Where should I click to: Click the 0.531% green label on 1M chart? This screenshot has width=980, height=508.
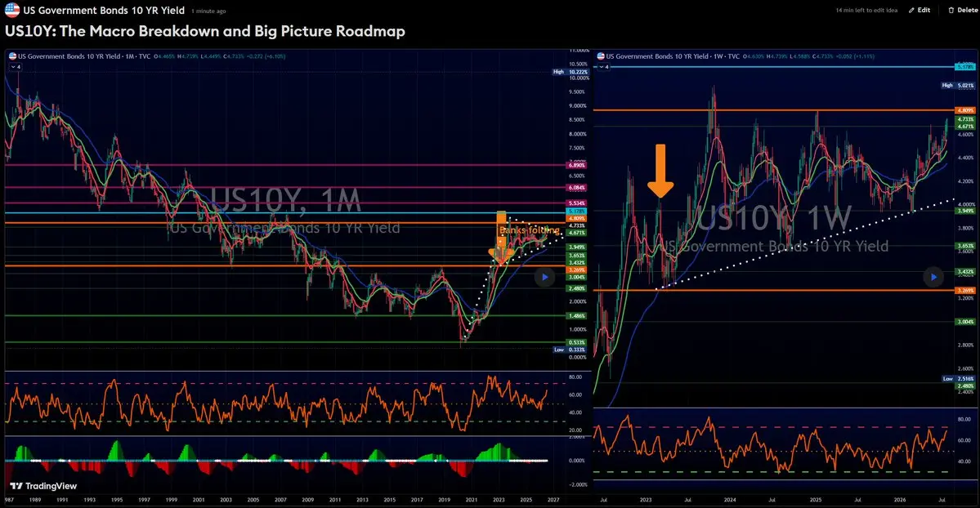pyautogui.click(x=576, y=342)
